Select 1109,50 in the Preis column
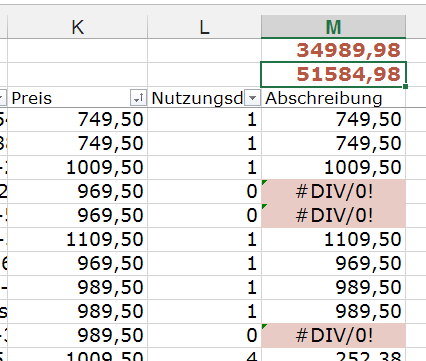 (77, 239)
